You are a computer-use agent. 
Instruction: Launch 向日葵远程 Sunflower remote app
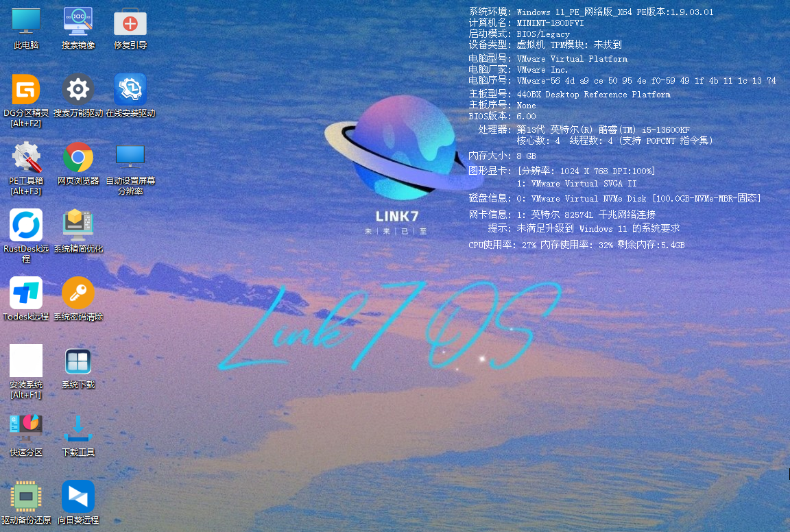[x=78, y=497]
